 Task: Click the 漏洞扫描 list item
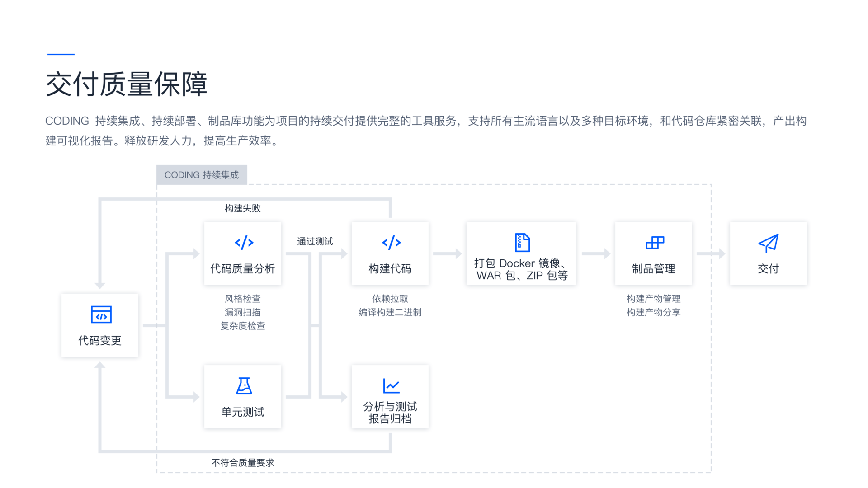[x=242, y=312]
